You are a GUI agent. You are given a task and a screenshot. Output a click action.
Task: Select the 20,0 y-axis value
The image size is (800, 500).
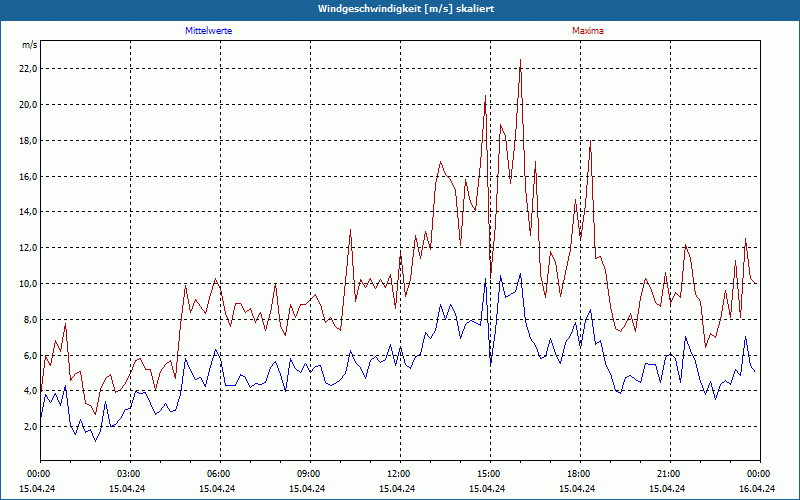tap(29, 105)
